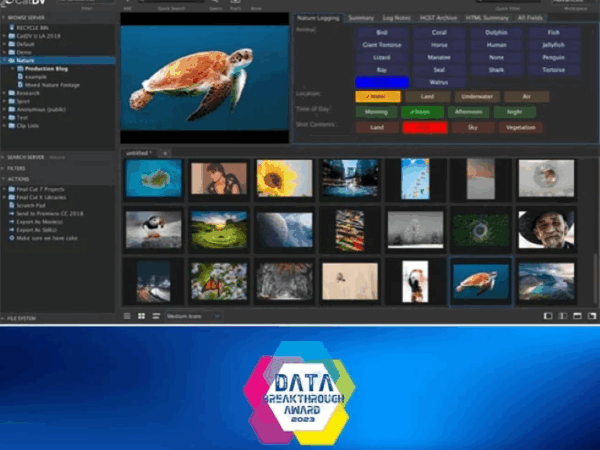
Task: Click the Production Blog catalog icon
Action: coord(18,67)
